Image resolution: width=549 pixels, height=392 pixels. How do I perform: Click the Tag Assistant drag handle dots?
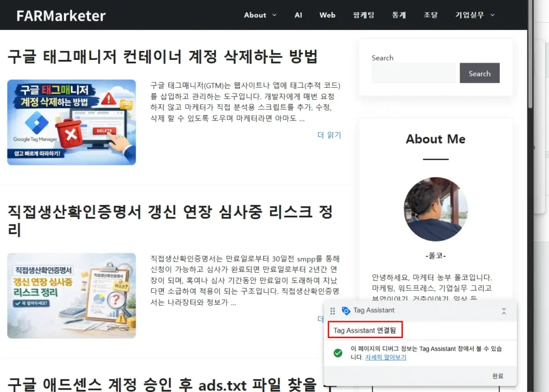pos(332,311)
